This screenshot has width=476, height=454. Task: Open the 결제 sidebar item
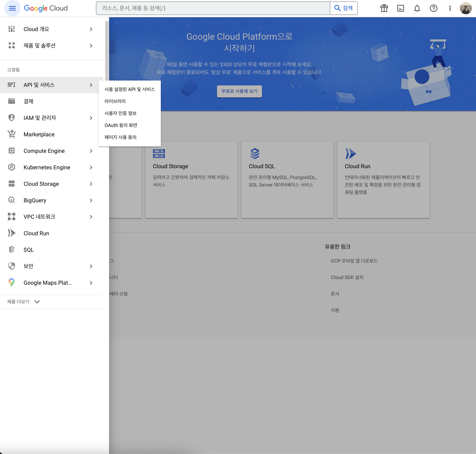[51, 101]
